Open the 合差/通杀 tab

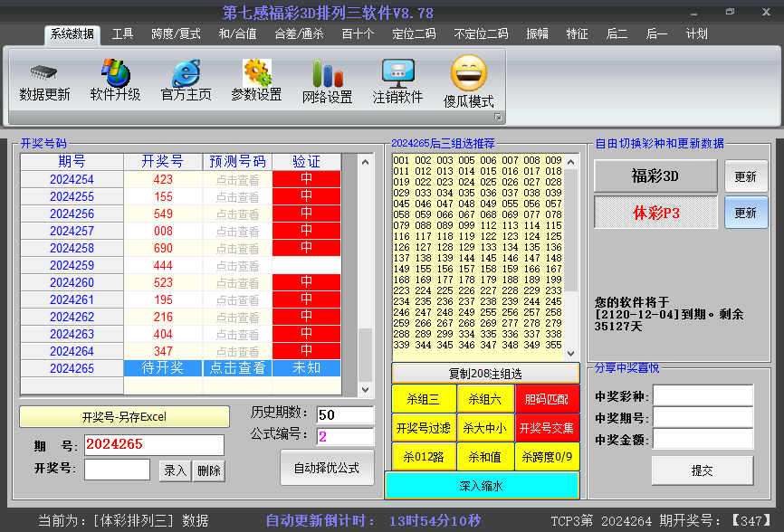[x=299, y=34]
